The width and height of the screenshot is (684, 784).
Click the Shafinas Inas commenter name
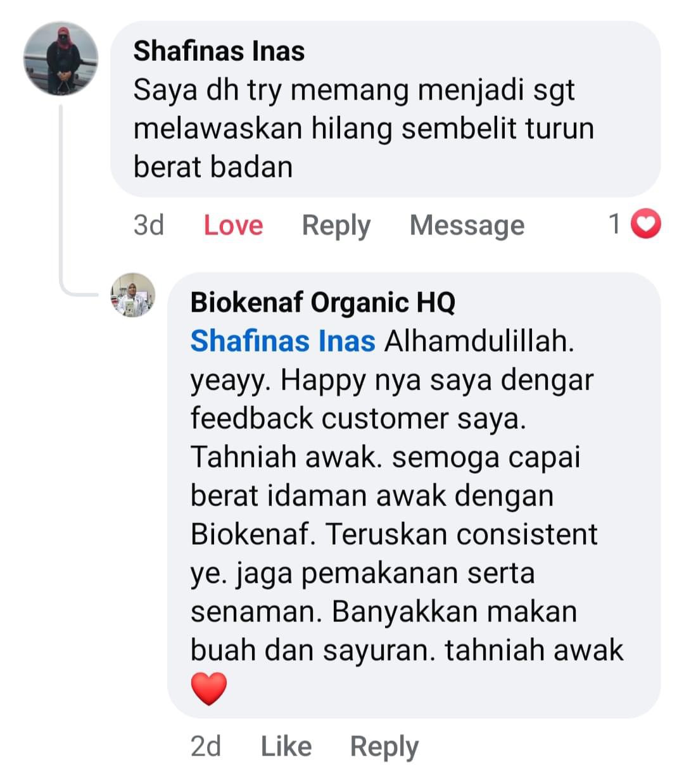[x=218, y=51]
